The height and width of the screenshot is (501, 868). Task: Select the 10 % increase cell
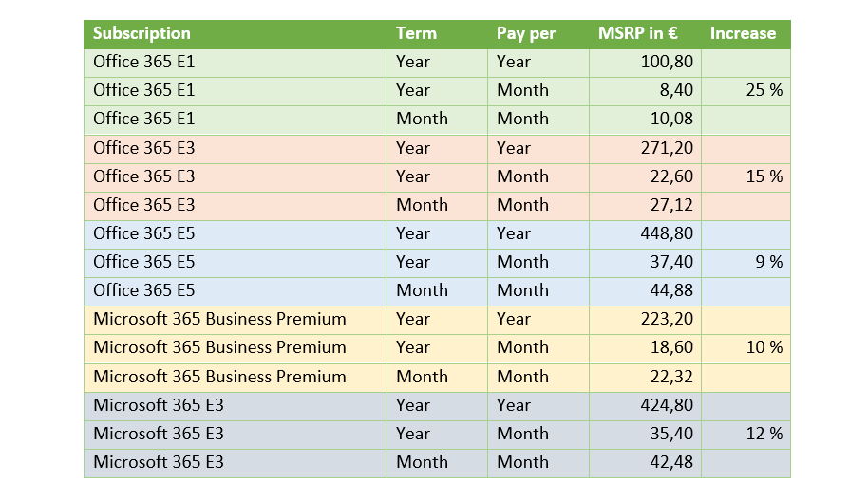tap(745, 349)
